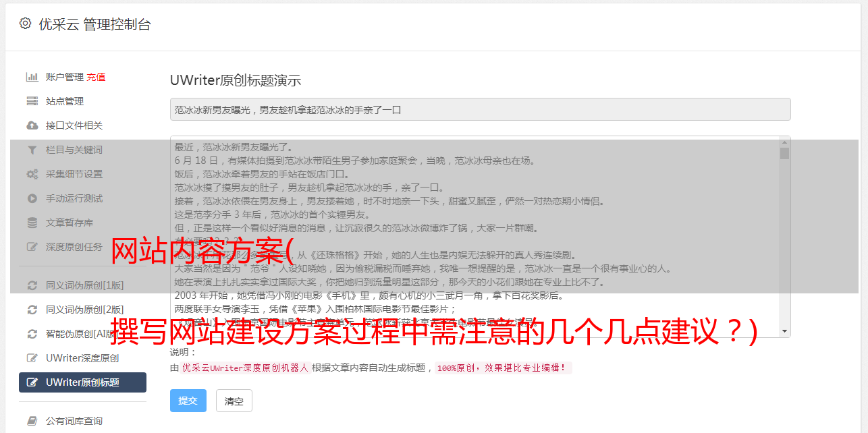Open the 公有词库查询 book icon

point(32,421)
